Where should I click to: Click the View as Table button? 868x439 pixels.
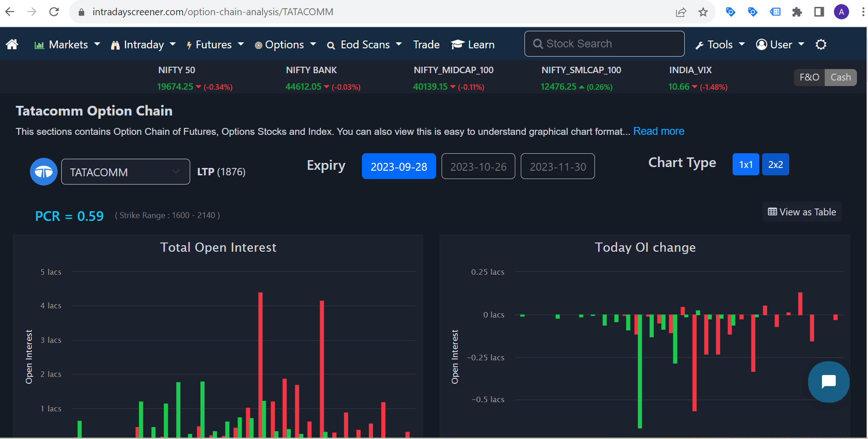(801, 212)
